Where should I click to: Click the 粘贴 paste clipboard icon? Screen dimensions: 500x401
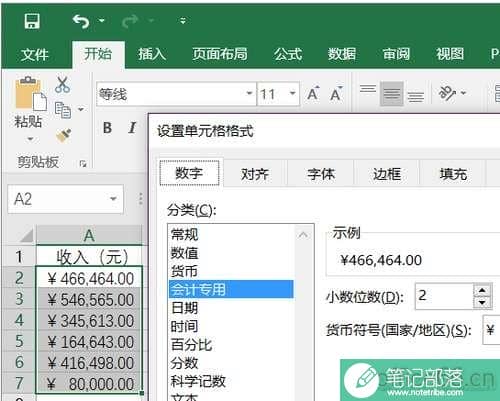(x=30, y=94)
